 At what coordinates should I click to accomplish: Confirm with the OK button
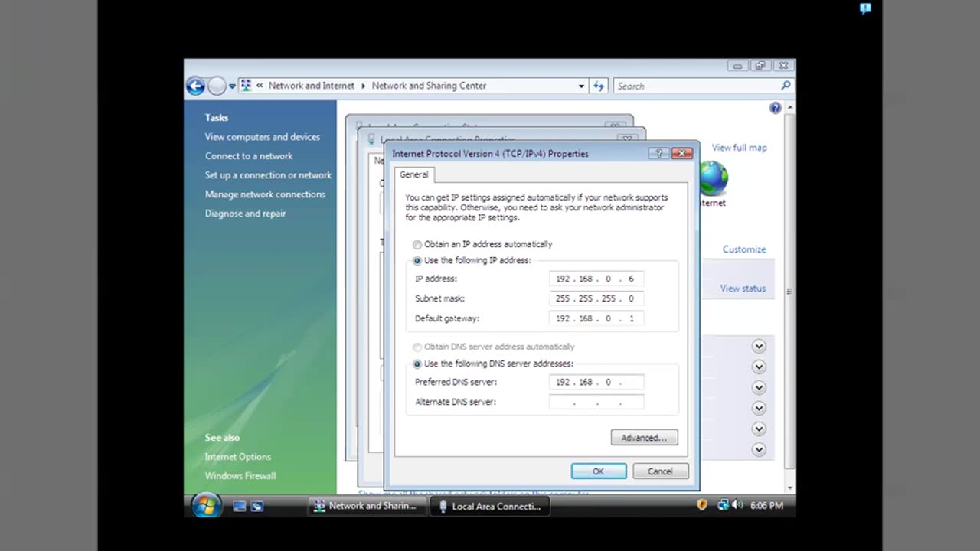coord(598,471)
